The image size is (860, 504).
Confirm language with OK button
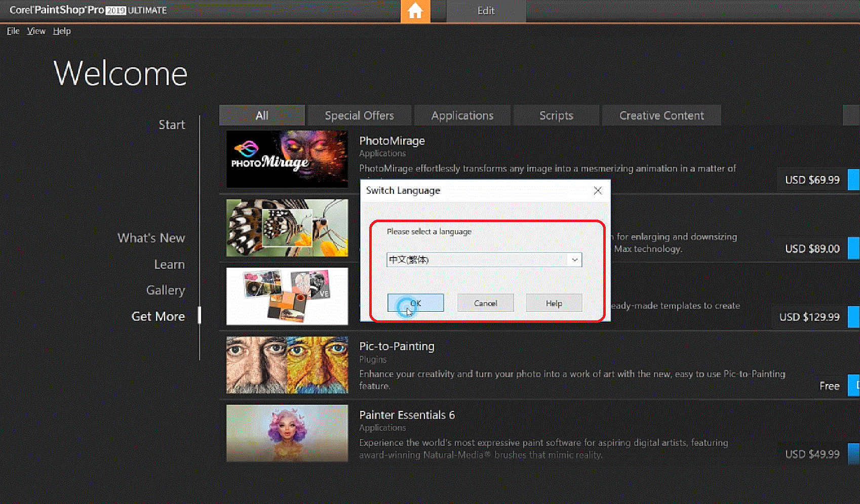pyautogui.click(x=416, y=303)
